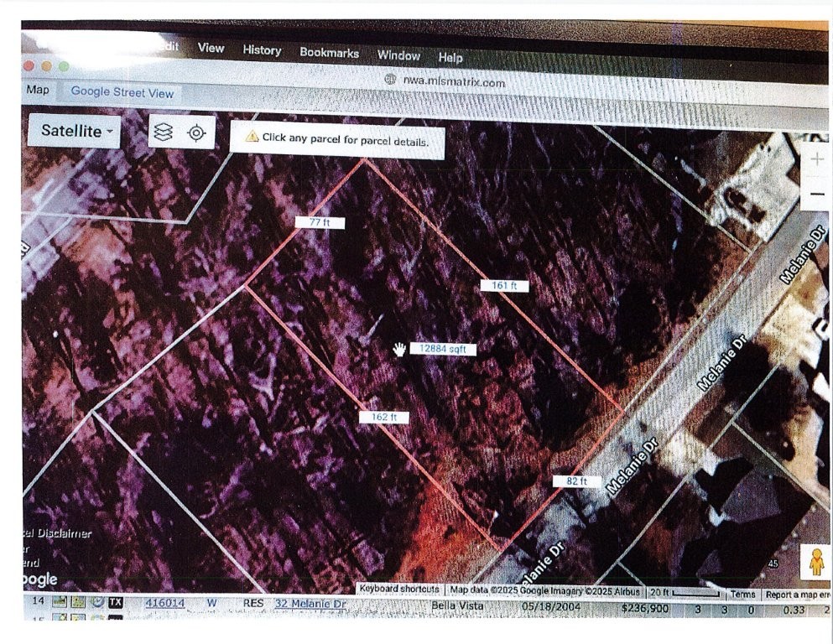The width and height of the screenshot is (833, 644).
Task: Open the Bookmarks menu
Action: [329, 53]
